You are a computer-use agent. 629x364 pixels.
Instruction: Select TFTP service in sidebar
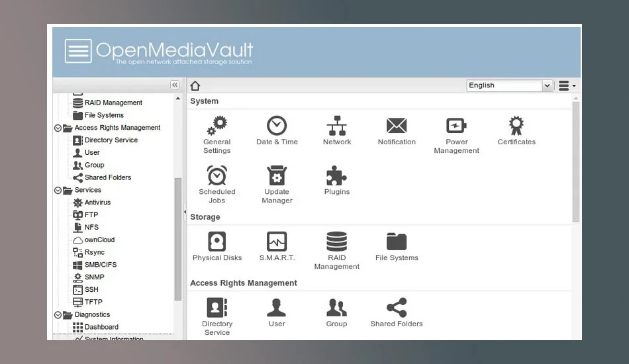point(87,302)
